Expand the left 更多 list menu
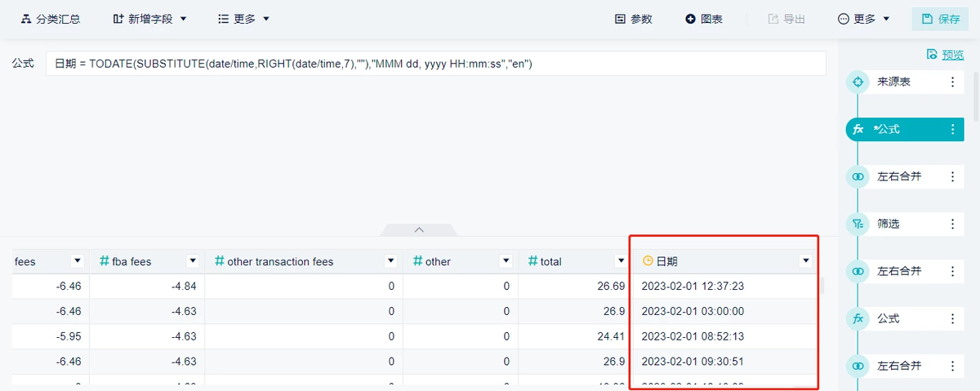Viewport: 980px width, 391px height. coord(244,19)
